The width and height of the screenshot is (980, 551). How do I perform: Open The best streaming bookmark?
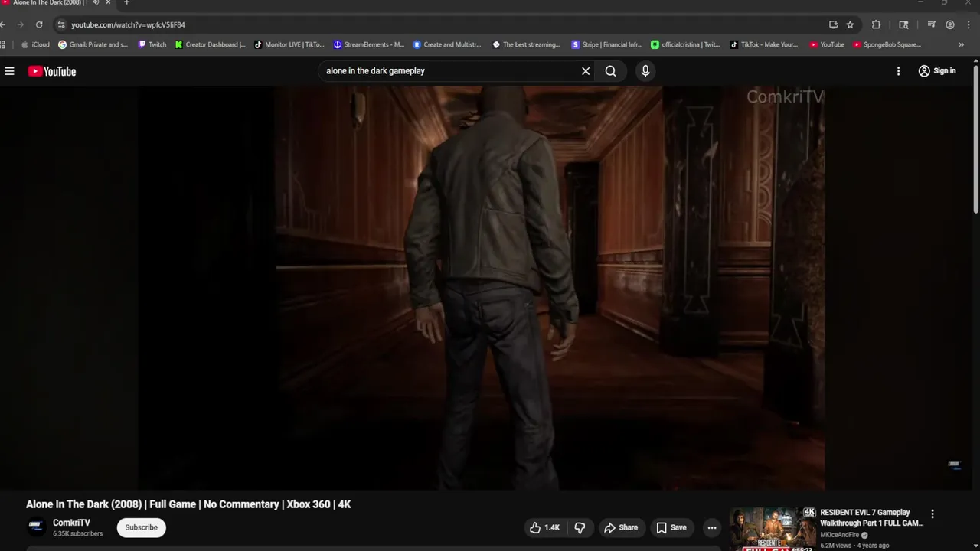[x=526, y=44]
